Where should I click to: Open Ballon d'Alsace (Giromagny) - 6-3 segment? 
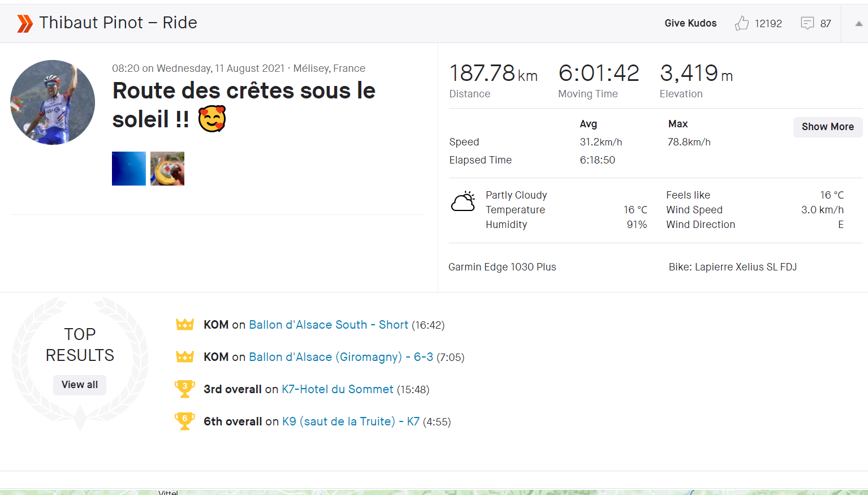(341, 357)
